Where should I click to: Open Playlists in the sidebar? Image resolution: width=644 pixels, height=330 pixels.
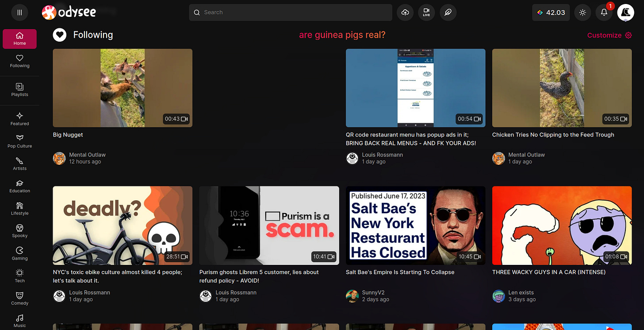pyautogui.click(x=19, y=90)
